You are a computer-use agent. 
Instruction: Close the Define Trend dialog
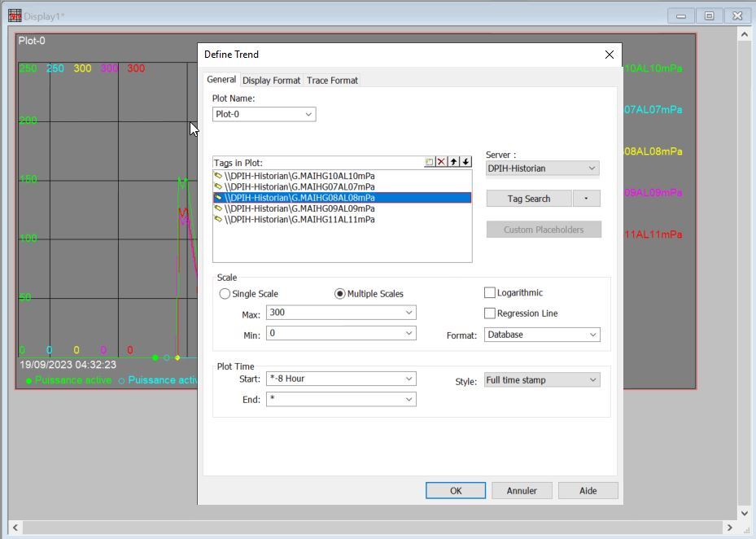(609, 55)
